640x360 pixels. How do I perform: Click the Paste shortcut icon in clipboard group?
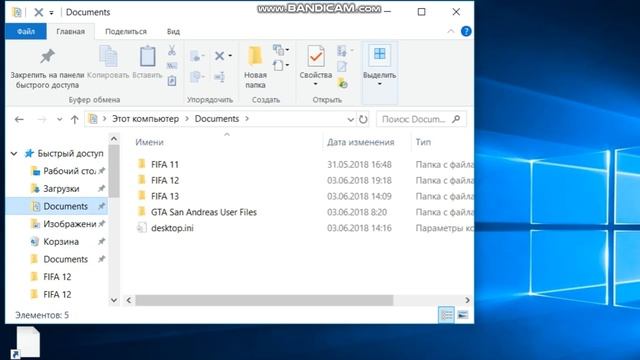tap(172, 81)
